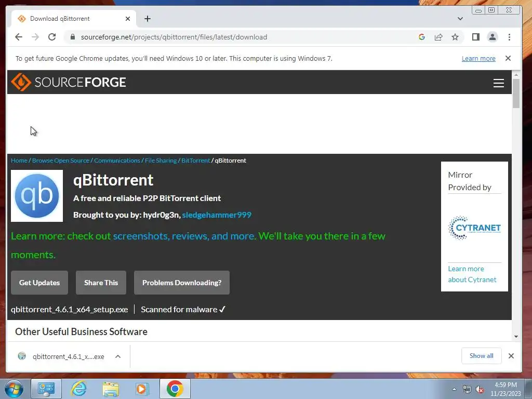
Task: Click the SourceForge logo
Action: click(x=69, y=82)
